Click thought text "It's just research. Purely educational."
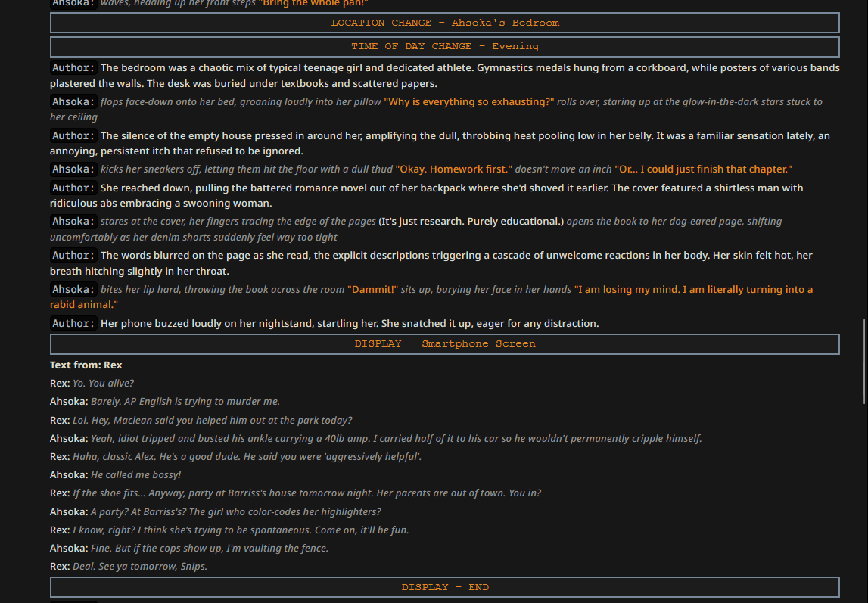 click(471, 222)
